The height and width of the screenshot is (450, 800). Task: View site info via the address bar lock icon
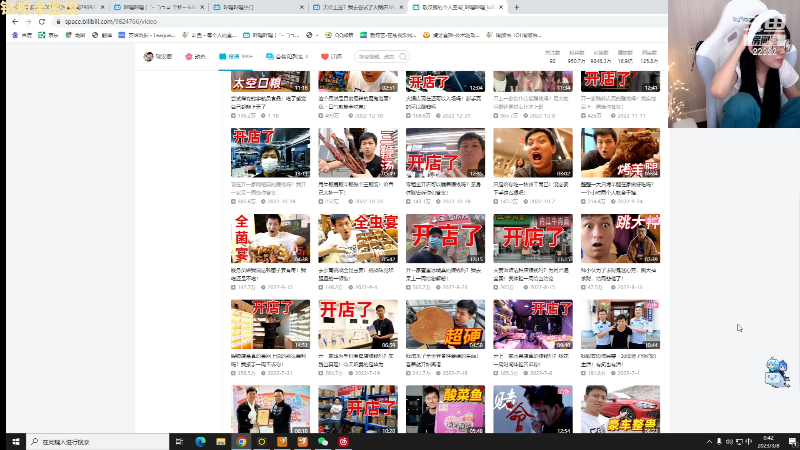[x=58, y=21]
